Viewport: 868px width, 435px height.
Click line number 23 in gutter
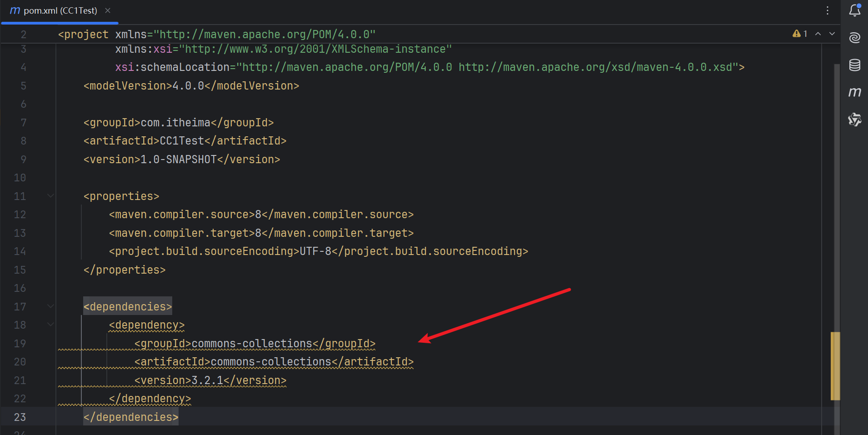[20, 417]
